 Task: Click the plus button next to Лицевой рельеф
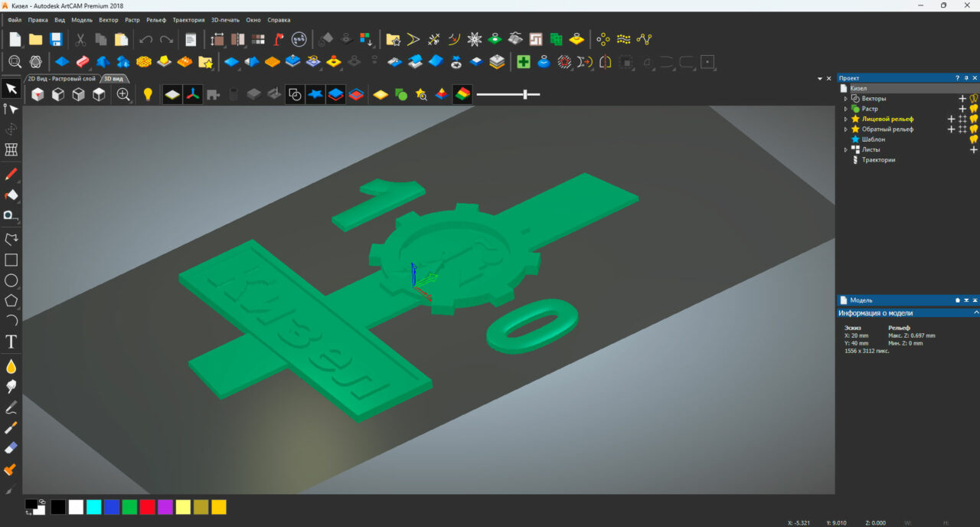(x=951, y=119)
